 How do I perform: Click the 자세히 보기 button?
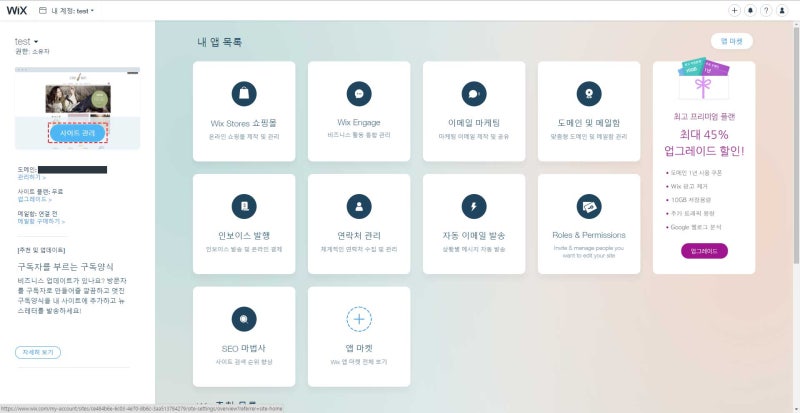[x=38, y=352]
